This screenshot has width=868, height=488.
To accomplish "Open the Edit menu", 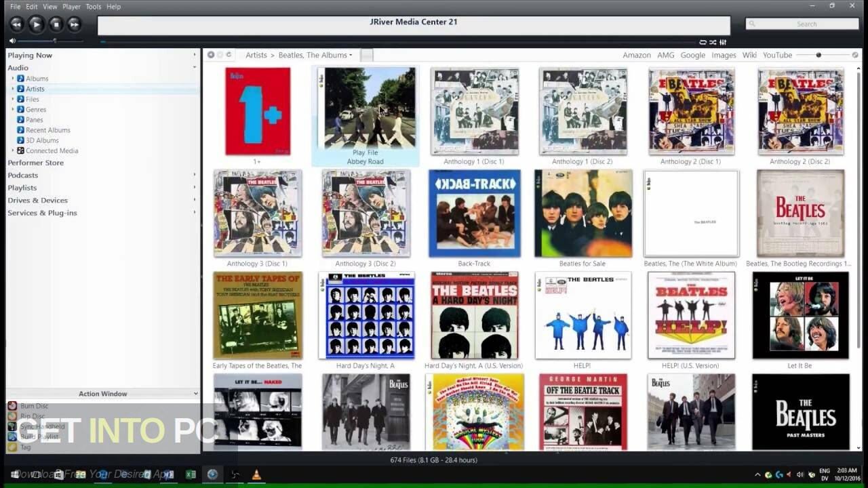I will click(32, 7).
